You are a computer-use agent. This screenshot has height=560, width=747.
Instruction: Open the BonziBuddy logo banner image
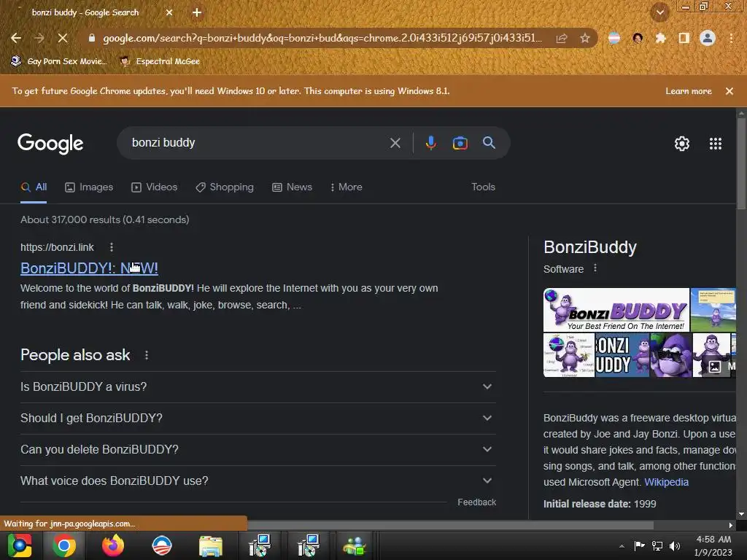tap(616, 309)
